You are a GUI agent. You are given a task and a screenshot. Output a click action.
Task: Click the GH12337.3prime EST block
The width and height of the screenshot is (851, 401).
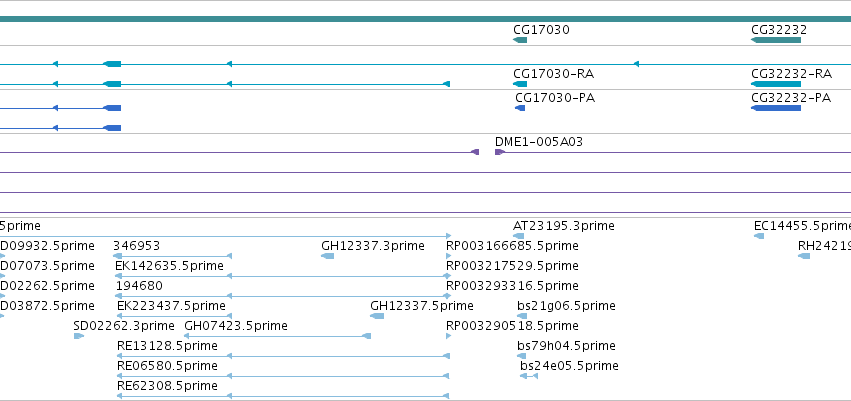pos(328,256)
